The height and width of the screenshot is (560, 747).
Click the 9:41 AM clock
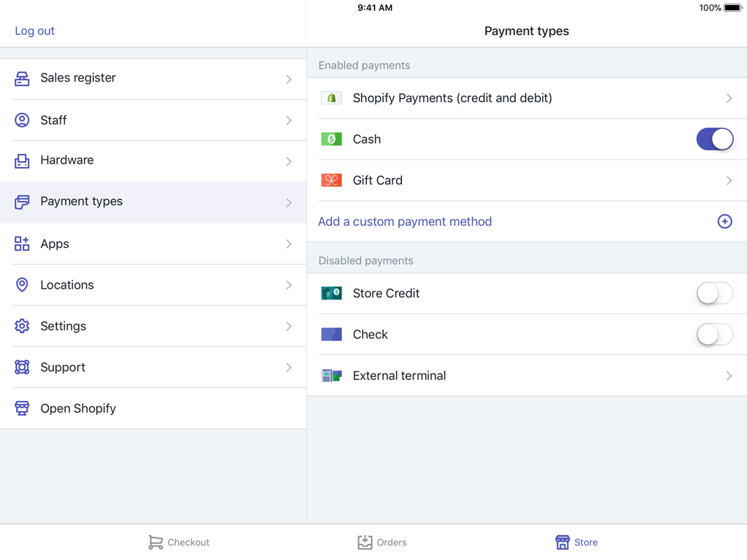tap(375, 7)
